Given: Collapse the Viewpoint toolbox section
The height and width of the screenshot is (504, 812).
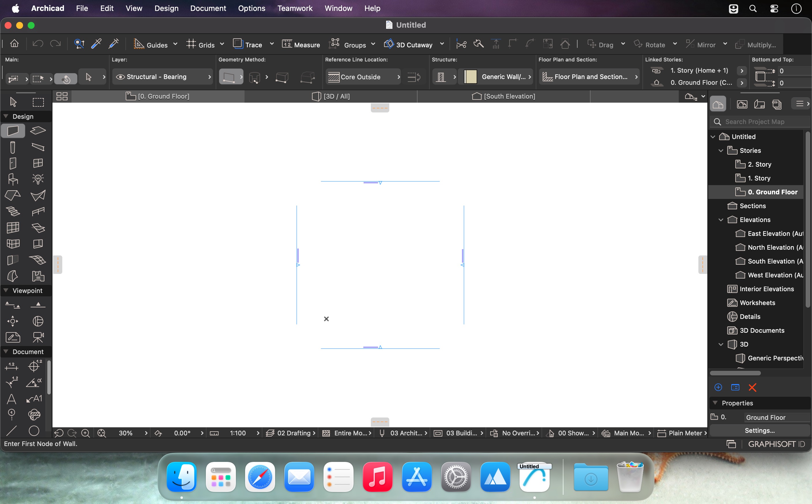Looking at the screenshot, I should [x=6, y=290].
